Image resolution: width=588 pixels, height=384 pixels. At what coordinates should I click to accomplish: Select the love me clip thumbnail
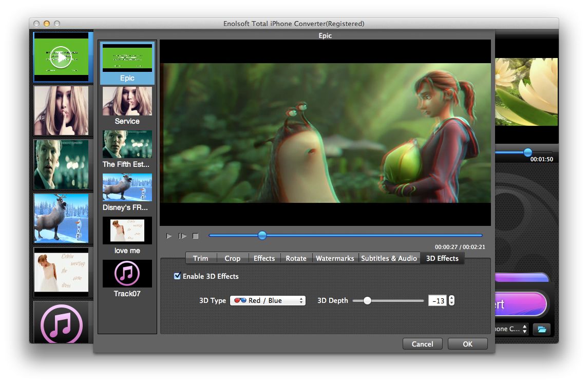click(x=127, y=231)
